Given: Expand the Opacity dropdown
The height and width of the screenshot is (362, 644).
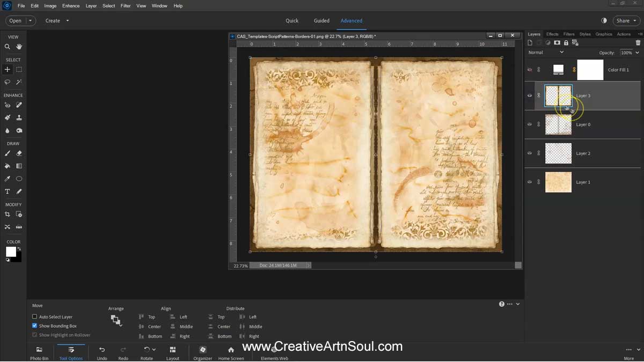Looking at the screenshot, I should pos(637,52).
